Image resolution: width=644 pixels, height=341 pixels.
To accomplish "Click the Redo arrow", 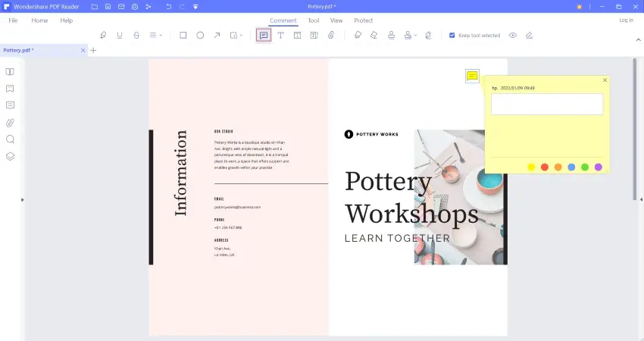I will tap(182, 7).
